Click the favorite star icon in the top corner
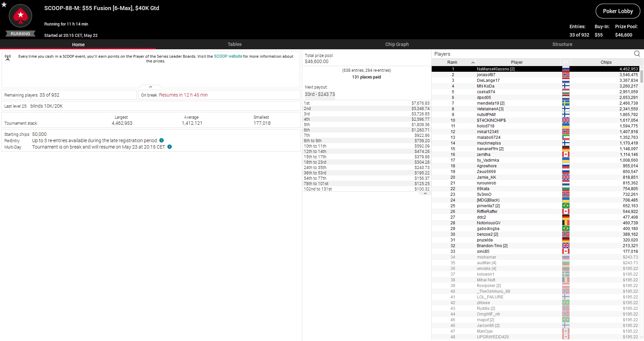This screenshot has width=644, height=341. point(4,5)
